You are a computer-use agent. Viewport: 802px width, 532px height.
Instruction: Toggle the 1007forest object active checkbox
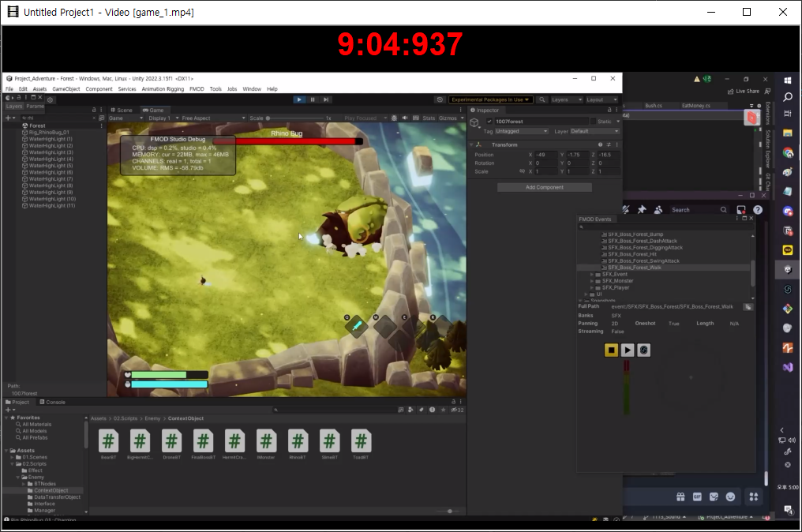pyautogui.click(x=489, y=122)
